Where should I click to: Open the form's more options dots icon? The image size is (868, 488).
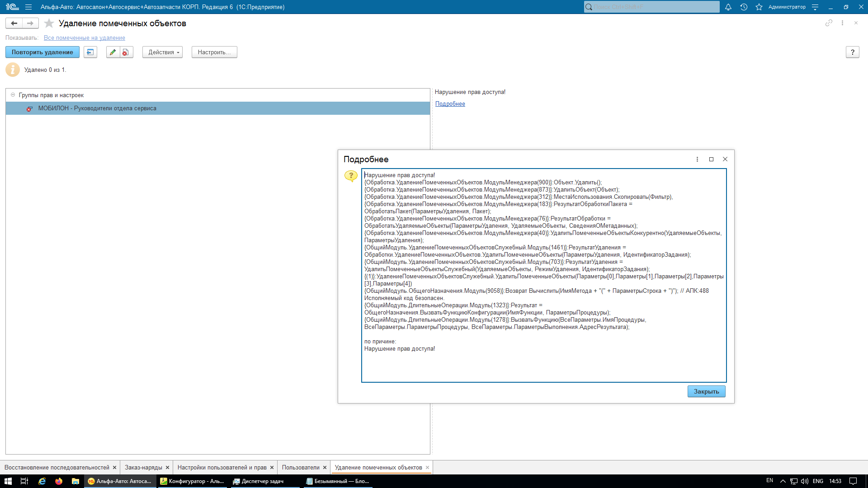[842, 23]
